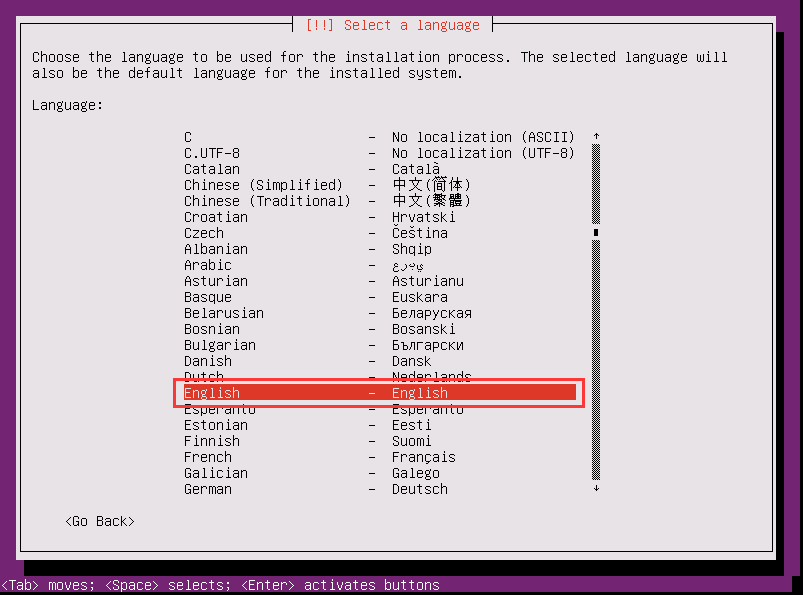Image resolution: width=803 pixels, height=595 pixels.
Task: Click the scrollbar up arrow
Action: point(596,136)
